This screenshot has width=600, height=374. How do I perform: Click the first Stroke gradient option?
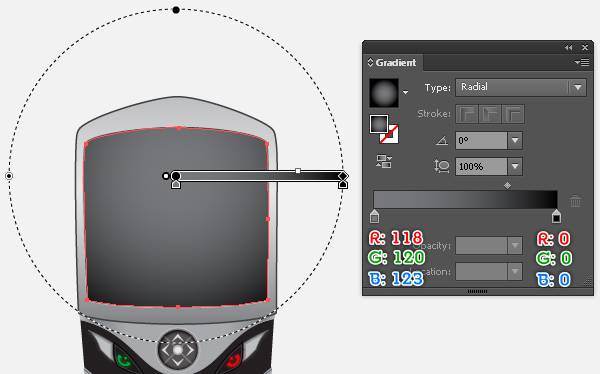pos(466,114)
